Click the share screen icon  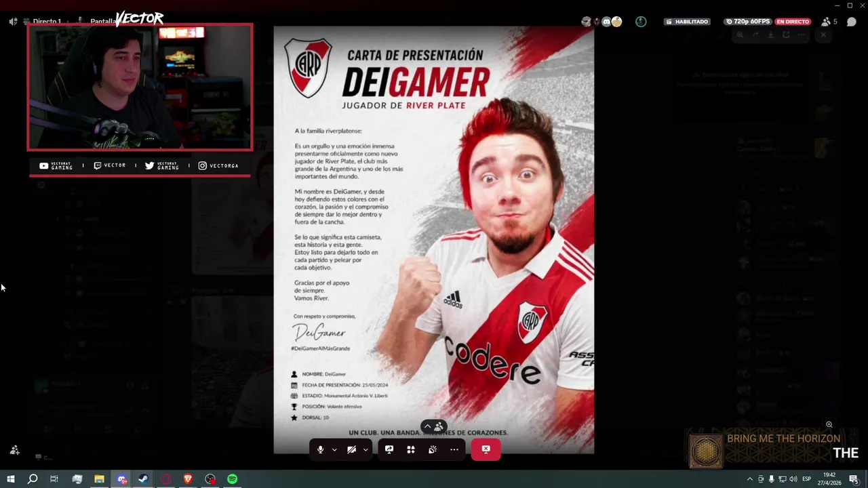click(x=389, y=449)
